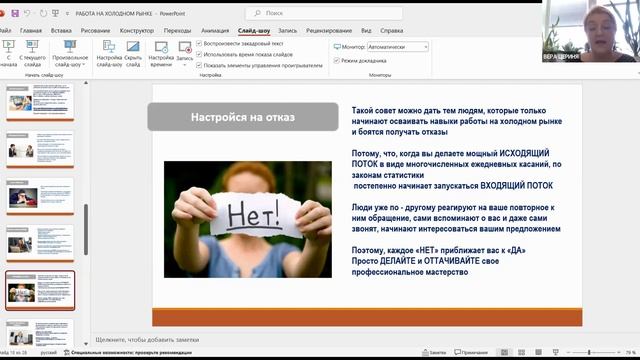Open the Файл menu
The width and height of the screenshot is (640, 360).
[x=5, y=31]
